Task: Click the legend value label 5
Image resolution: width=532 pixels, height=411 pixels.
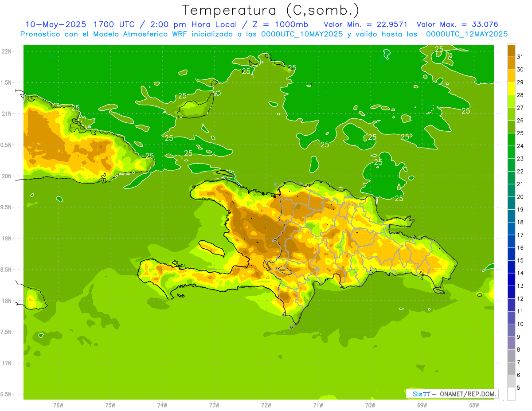Action: [x=519, y=388]
